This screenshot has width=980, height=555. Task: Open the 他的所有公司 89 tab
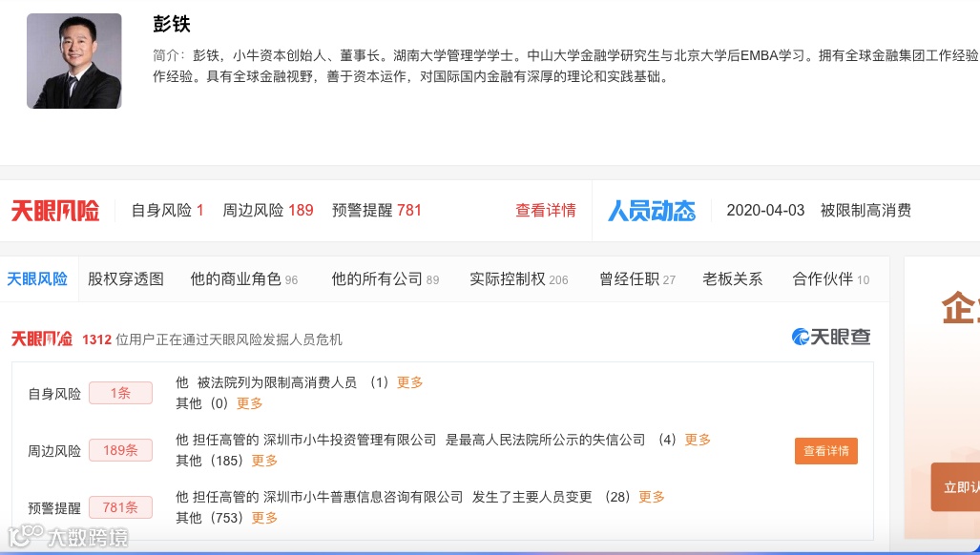(385, 279)
